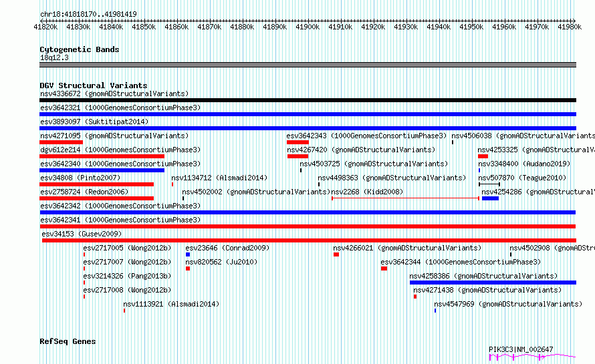
Task: Click the nsv507870 black span line
Action: click(489, 184)
